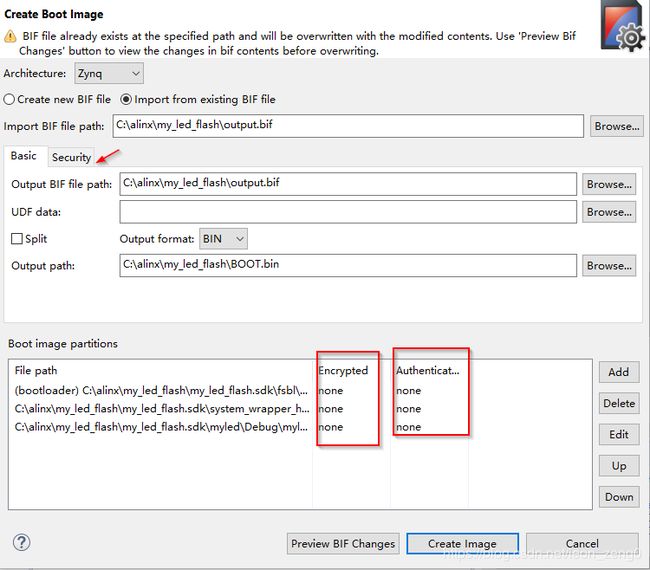This screenshot has width=650, height=570.
Task: Open the Output format BIN dropdown
Action: click(x=223, y=239)
